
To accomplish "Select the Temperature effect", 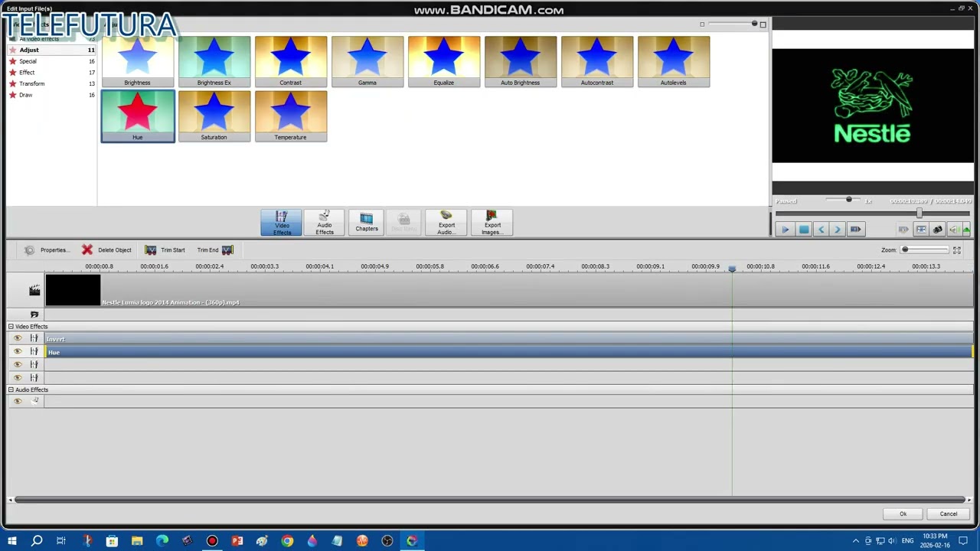I will click(291, 116).
